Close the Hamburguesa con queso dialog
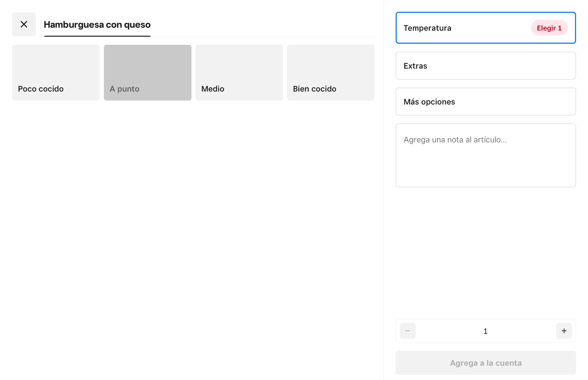This screenshot has height=380, width=588. click(x=24, y=24)
